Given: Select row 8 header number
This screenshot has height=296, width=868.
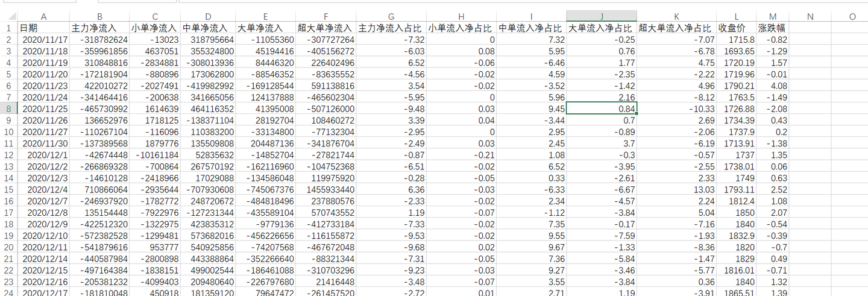Looking at the screenshot, I should 8,109.
